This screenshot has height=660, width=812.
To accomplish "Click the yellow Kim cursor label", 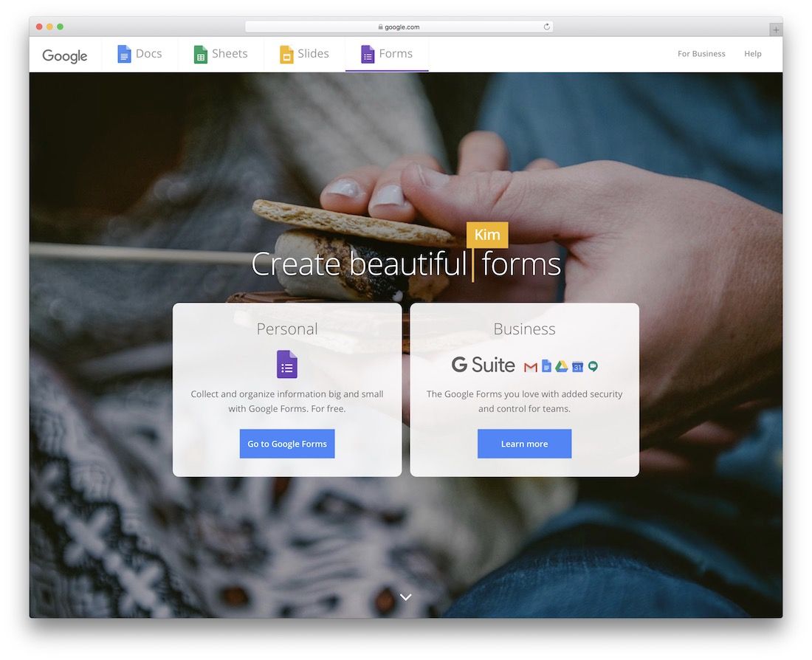I will pyautogui.click(x=487, y=235).
